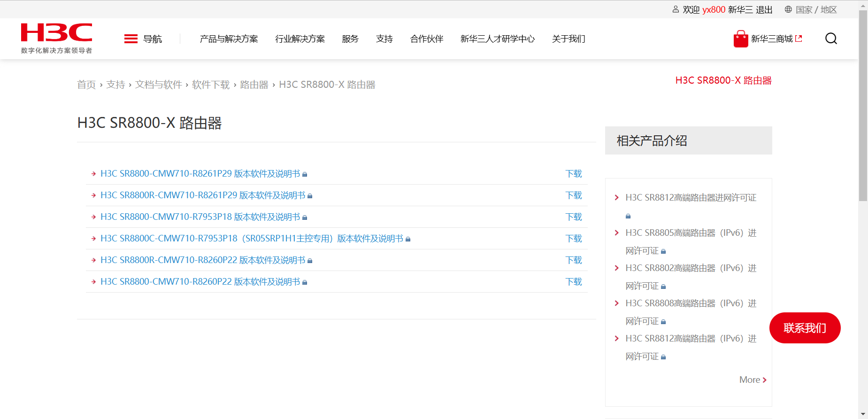Click 下载 for SR8800-CMW710-R8261P29
868x419 pixels.
[574, 174]
